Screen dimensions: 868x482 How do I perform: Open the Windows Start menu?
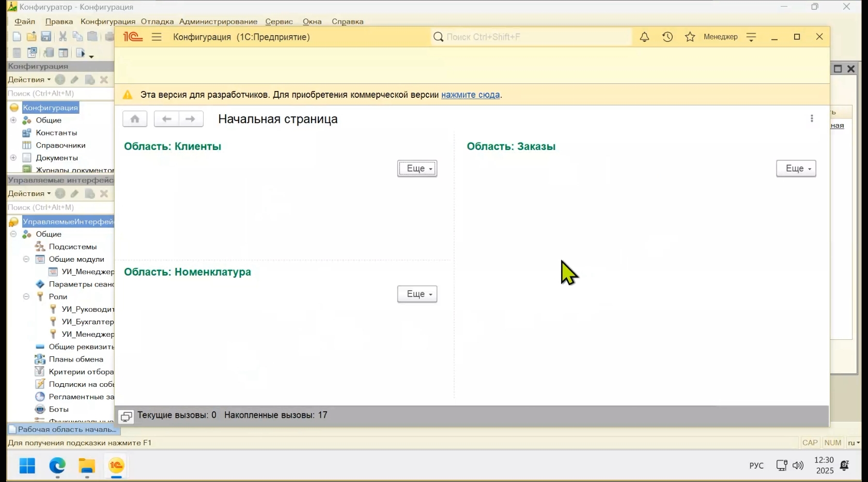[x=27, y=465]
